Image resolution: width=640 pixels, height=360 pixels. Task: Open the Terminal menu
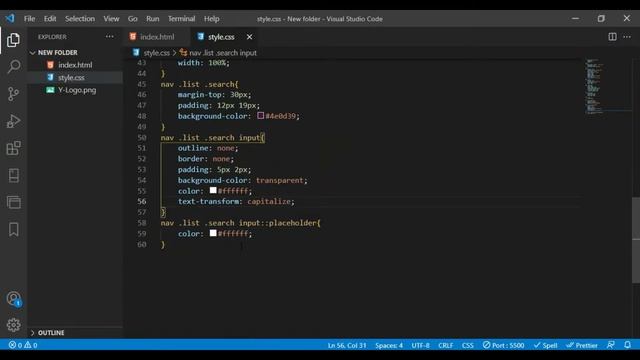click(181, 19)
